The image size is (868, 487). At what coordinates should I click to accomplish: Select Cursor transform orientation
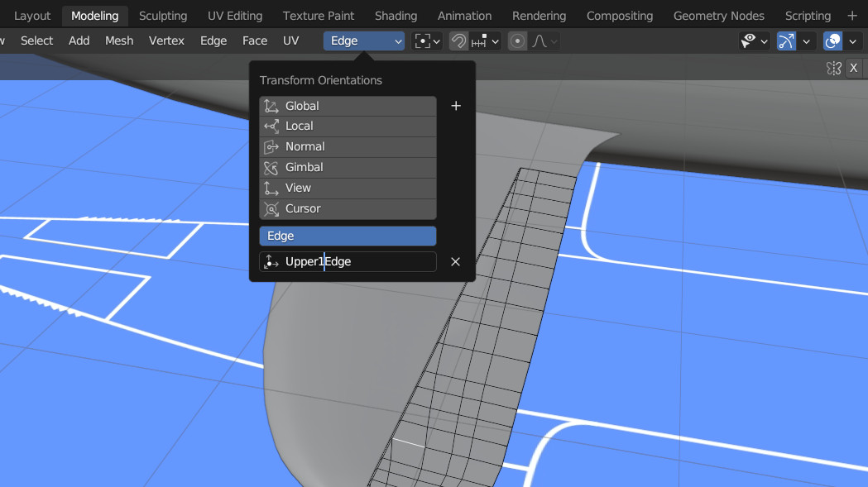click(x=348, y=208)
